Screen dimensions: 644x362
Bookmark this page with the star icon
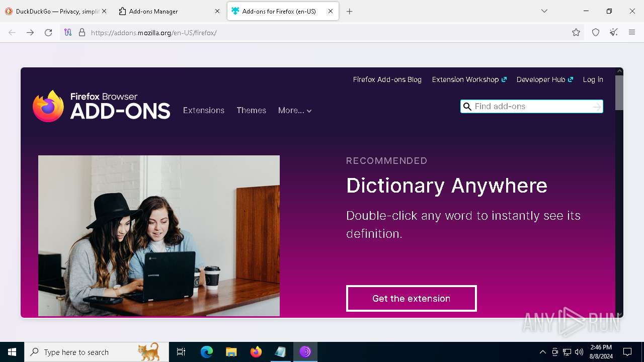click(x=576, y=33)
